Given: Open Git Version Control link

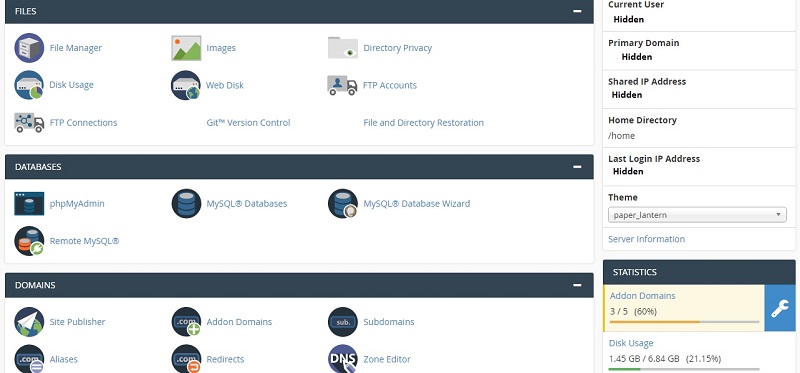Looking at the screenshot, I should (x=248, y=122).
